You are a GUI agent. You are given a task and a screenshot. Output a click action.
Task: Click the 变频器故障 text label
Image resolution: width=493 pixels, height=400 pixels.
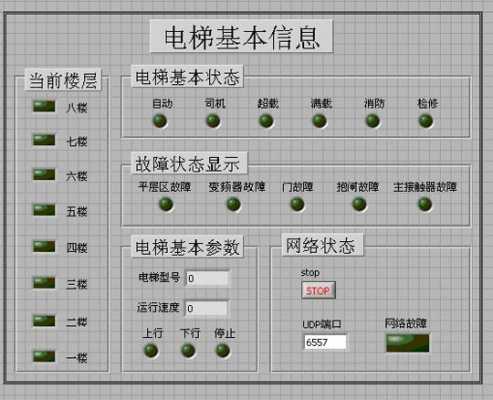click(237, 187)
